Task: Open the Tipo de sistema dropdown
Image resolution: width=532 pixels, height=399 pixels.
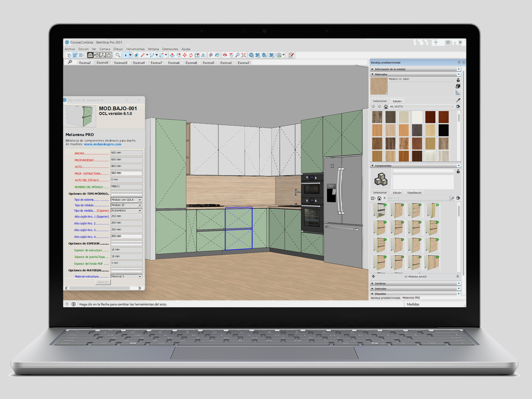Action: click(140, 200)
